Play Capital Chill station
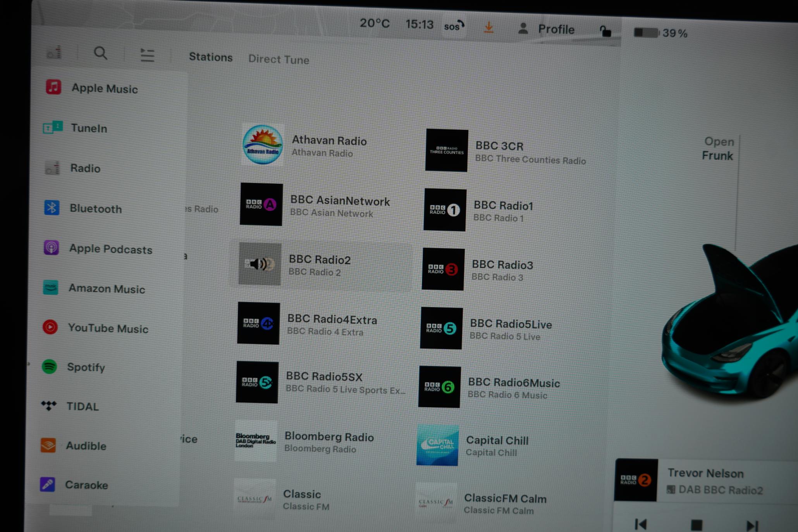This screenshot has width=798, height=532. 473,446
